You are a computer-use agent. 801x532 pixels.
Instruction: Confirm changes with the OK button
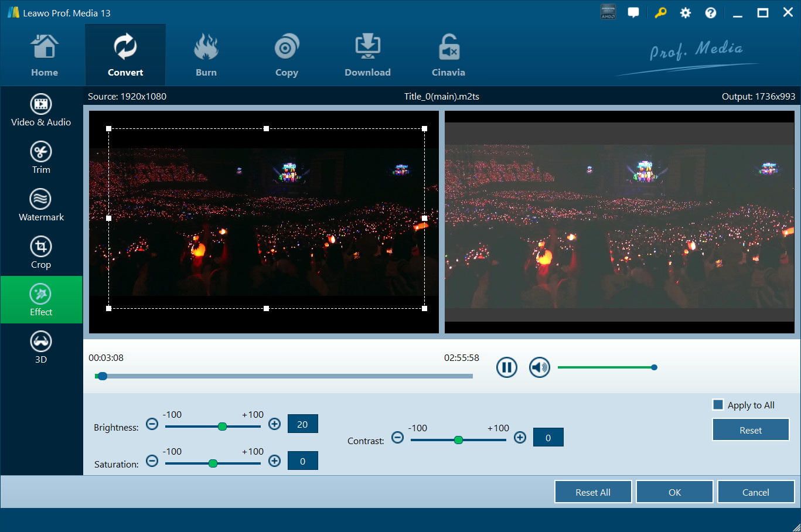pos(674,492)
